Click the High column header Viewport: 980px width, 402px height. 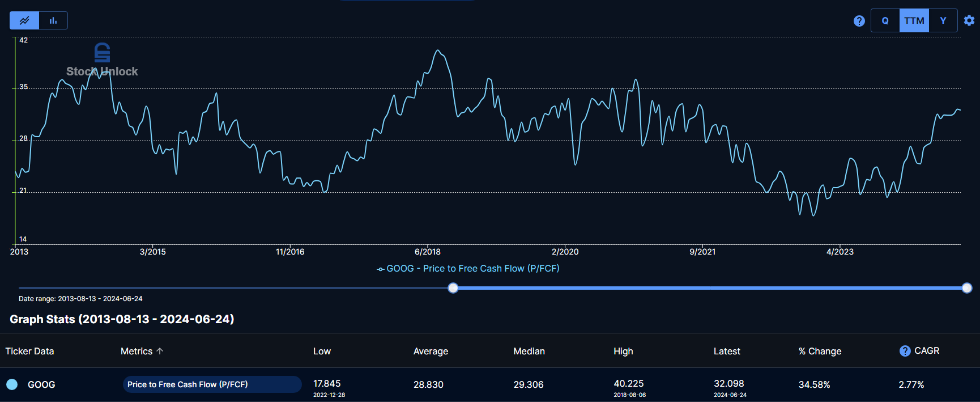pyautogui.click(x=623, y=351)
